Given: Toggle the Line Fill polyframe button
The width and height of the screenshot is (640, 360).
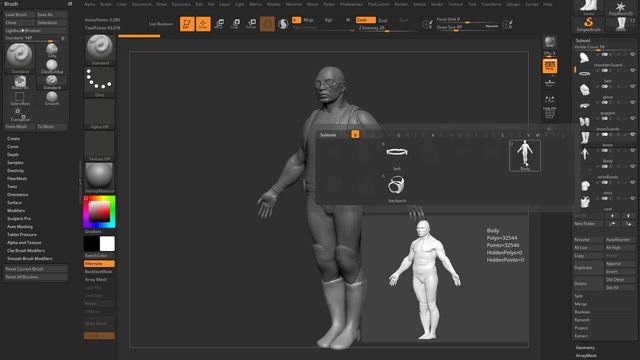Looking at the screenshot, I should pyautogui.click(x=550, y=113).
